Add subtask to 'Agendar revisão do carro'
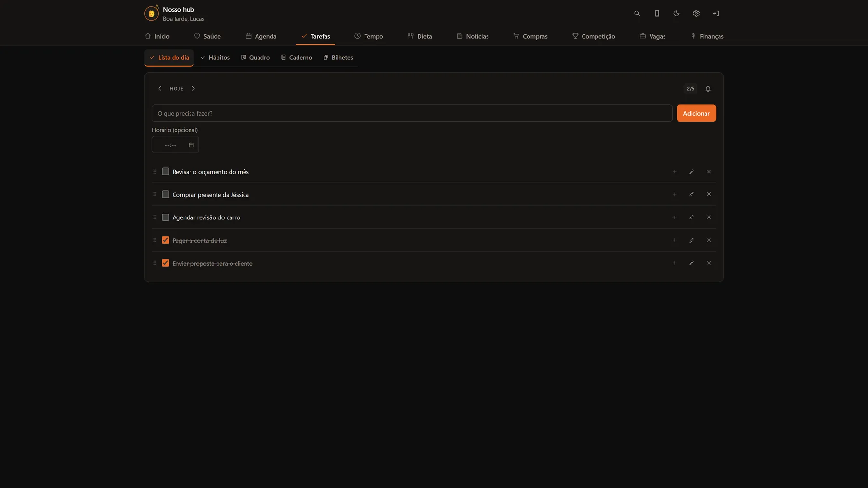The width and height of the screenshot is (868, 488). click(x=674, y=217)
